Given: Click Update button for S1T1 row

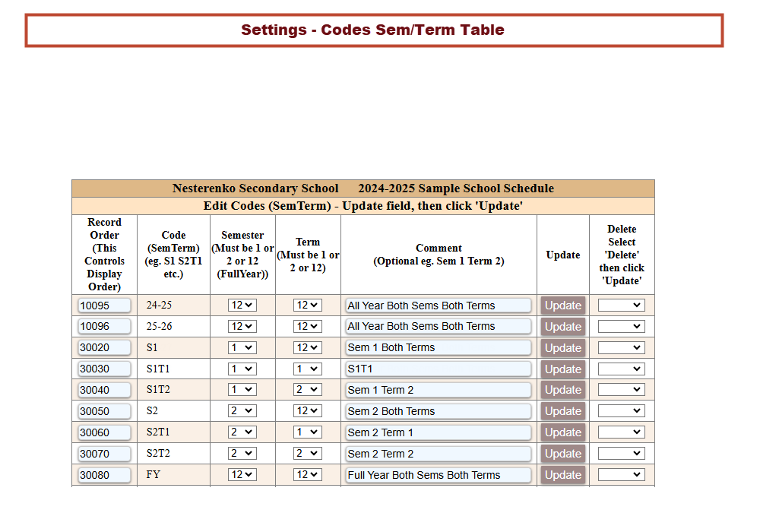Looking at the screenshot, I should [563, 369].
